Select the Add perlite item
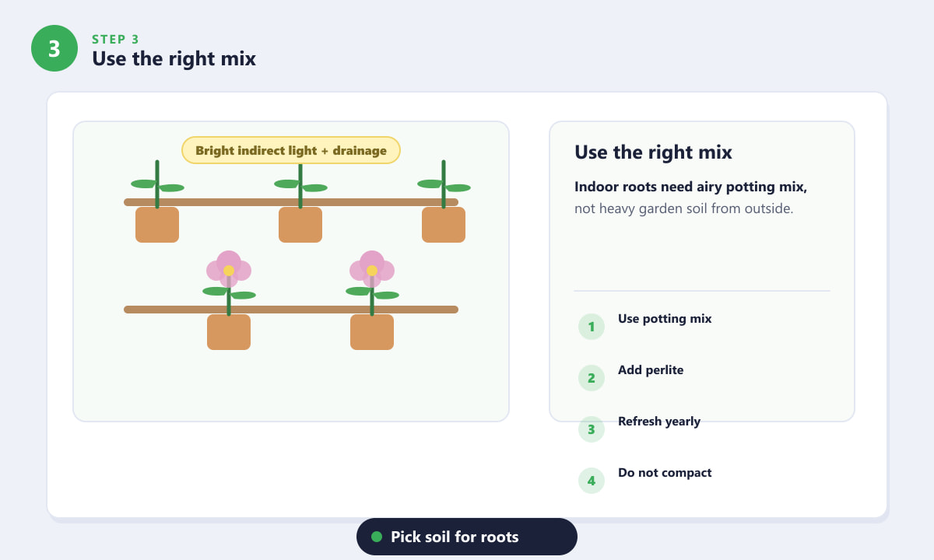934x560 pixels. pyautogui.click(x=651, y=370)
